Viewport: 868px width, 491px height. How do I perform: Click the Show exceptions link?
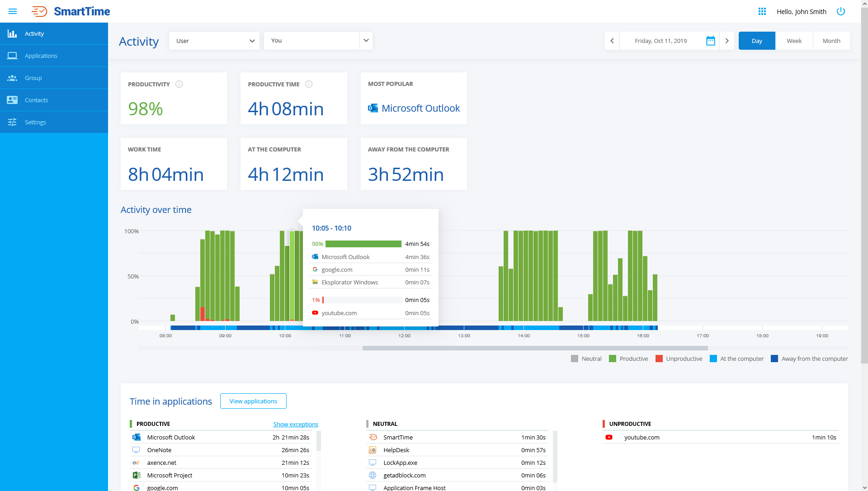[x=296, y=424]
